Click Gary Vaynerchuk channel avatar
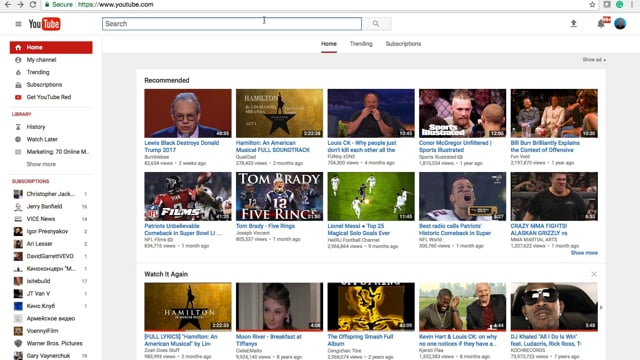The width and height of the screenshot is (640, 360). (18, 356)
